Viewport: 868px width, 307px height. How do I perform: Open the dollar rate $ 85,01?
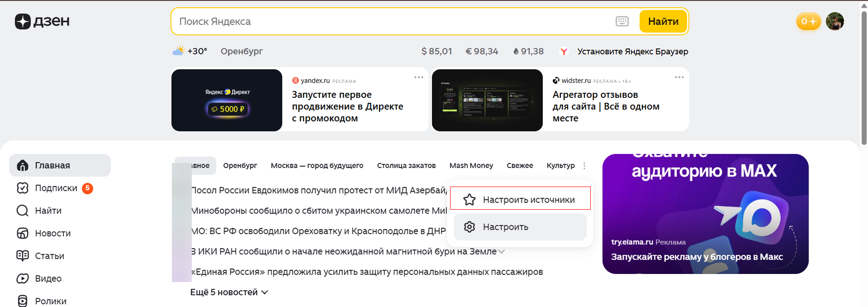(x=436, y=51)
